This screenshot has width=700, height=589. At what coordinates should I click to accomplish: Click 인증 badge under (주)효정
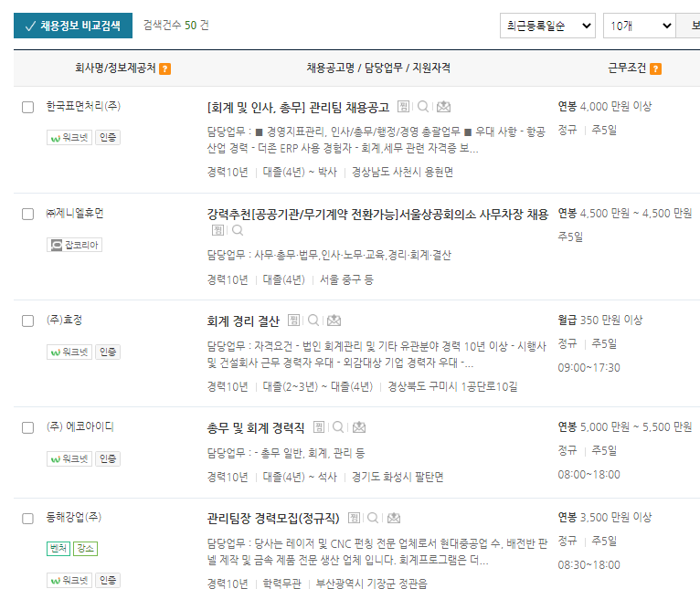108,352
